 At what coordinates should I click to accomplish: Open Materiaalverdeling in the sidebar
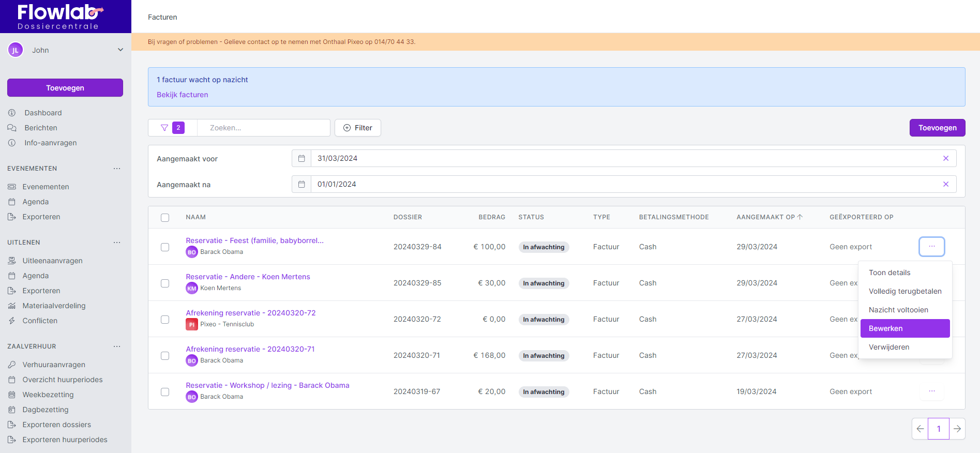coord(54,306)
